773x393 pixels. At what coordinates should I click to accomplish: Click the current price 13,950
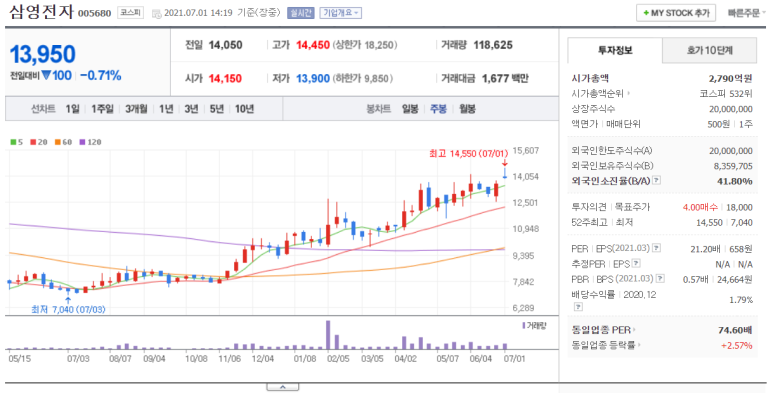coord(43,54)
